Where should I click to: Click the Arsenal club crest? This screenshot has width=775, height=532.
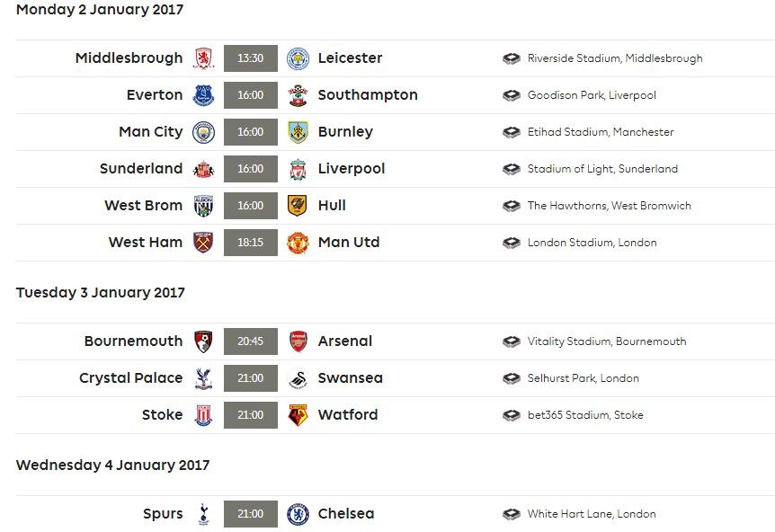click(298, 341)
